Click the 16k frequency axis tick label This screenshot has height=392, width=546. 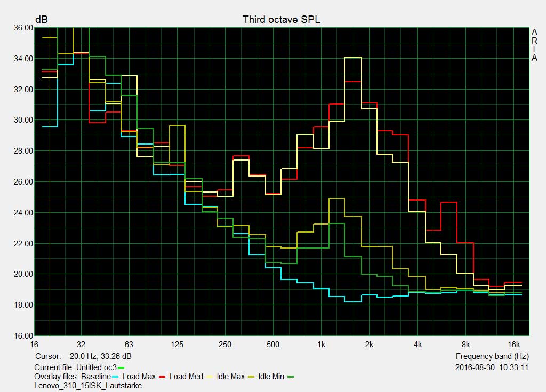point(513,345)
